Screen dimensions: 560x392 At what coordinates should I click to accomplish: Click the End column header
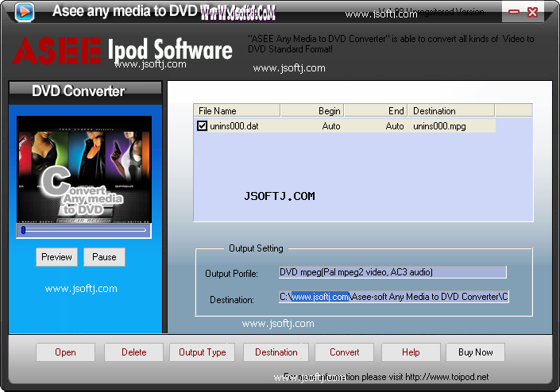[x=376, y=110]
